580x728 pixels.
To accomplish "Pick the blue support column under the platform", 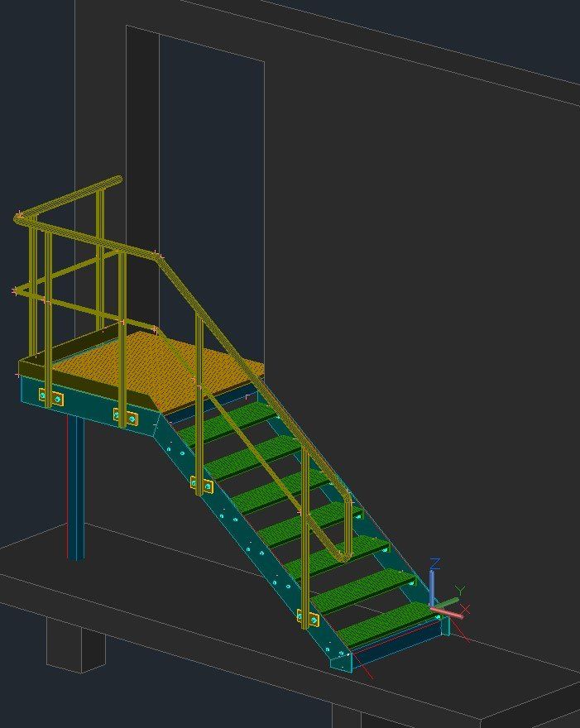I will [x=75, y=487].
